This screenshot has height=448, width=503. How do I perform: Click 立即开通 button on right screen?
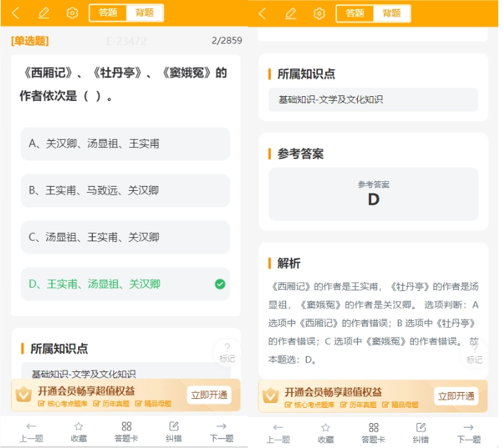(x=456, y=396)
